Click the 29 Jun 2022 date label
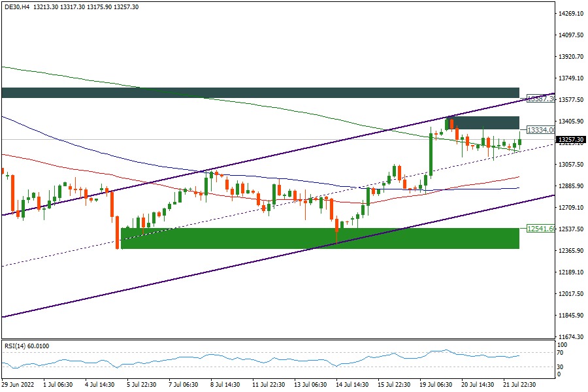 (19, 385)
